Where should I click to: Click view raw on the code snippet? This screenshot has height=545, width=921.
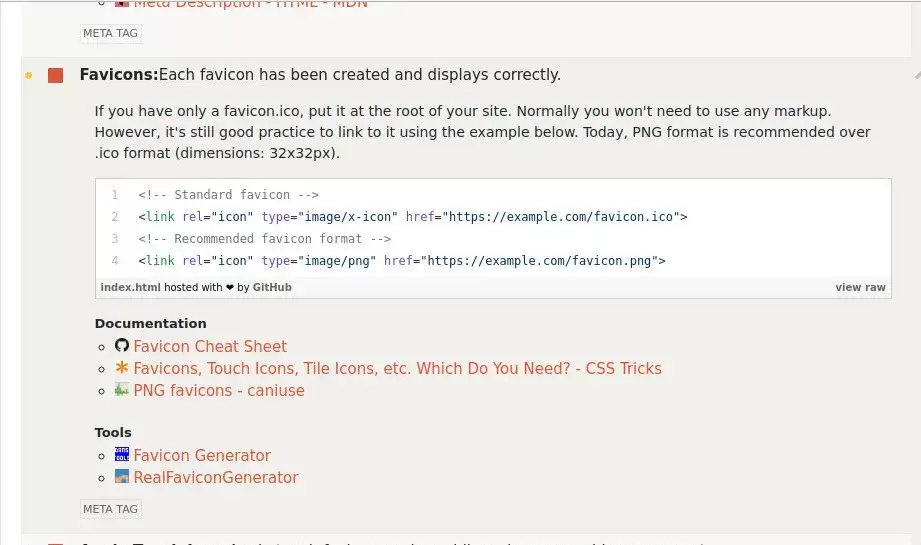(860, 287)
